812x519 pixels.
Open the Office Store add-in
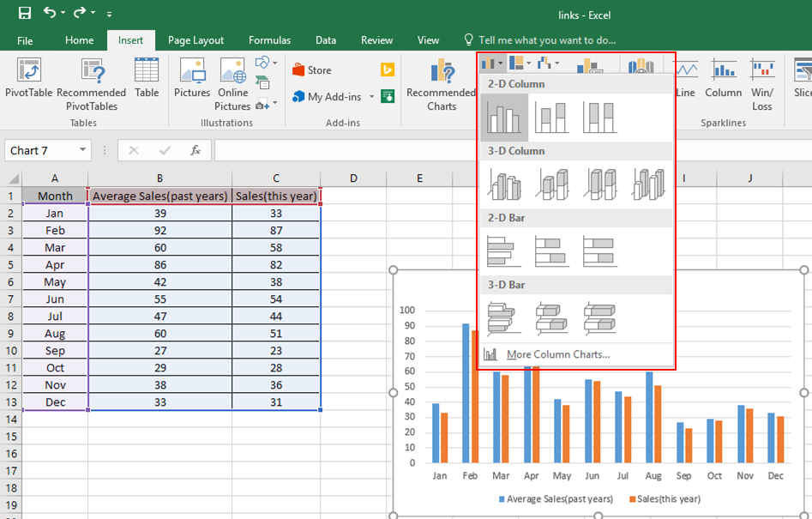click(x=312, y=70)
